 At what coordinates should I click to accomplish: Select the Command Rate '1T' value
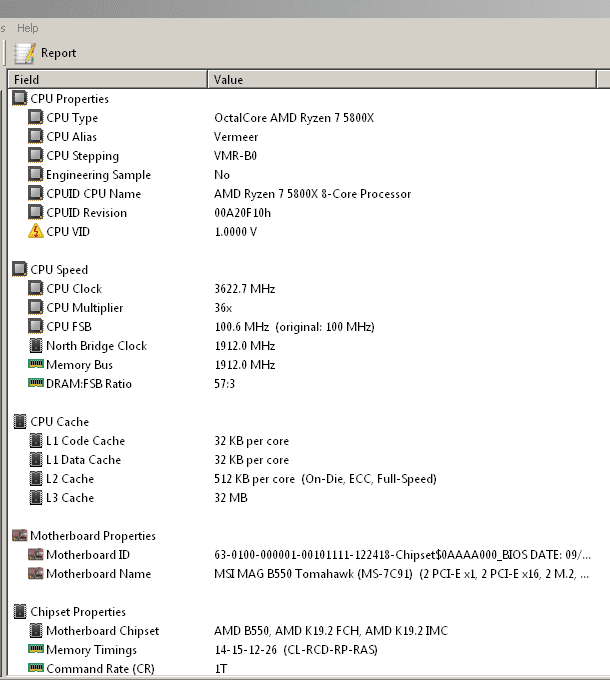coord(221,669)
